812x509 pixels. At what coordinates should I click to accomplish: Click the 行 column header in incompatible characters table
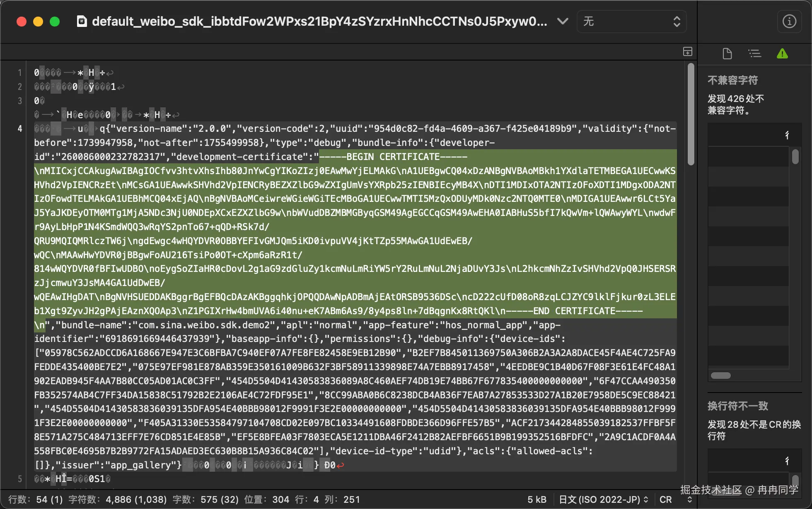[x=787, y=135]
